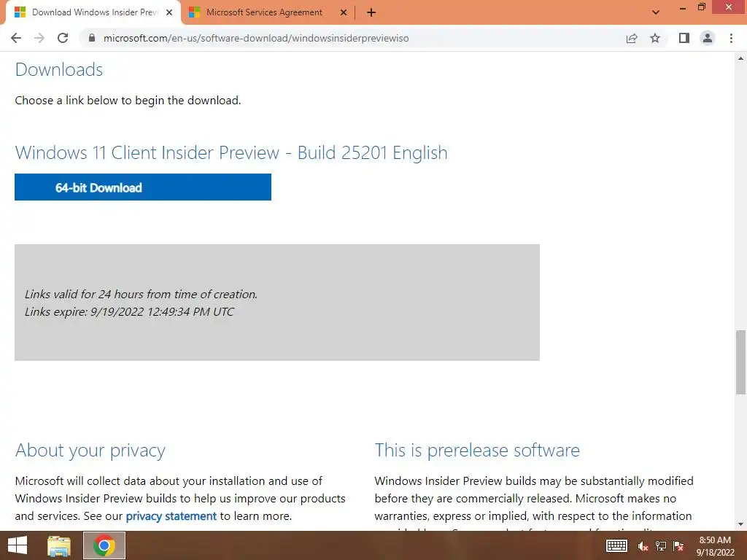Start the 64-bit Download
Image resolution: width=747 pixels, height=560 pixels.
143,187
